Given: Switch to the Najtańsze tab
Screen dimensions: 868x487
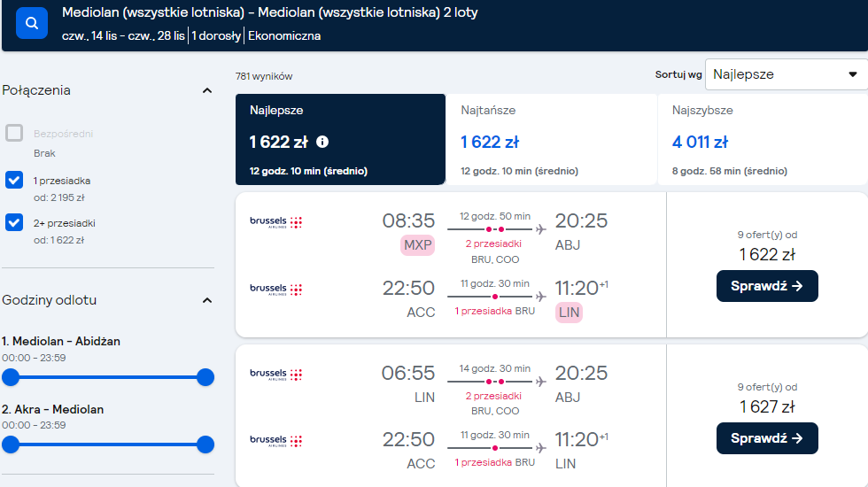Looking at the screenshot, I should pyautogui.click(x=551, y=140).
